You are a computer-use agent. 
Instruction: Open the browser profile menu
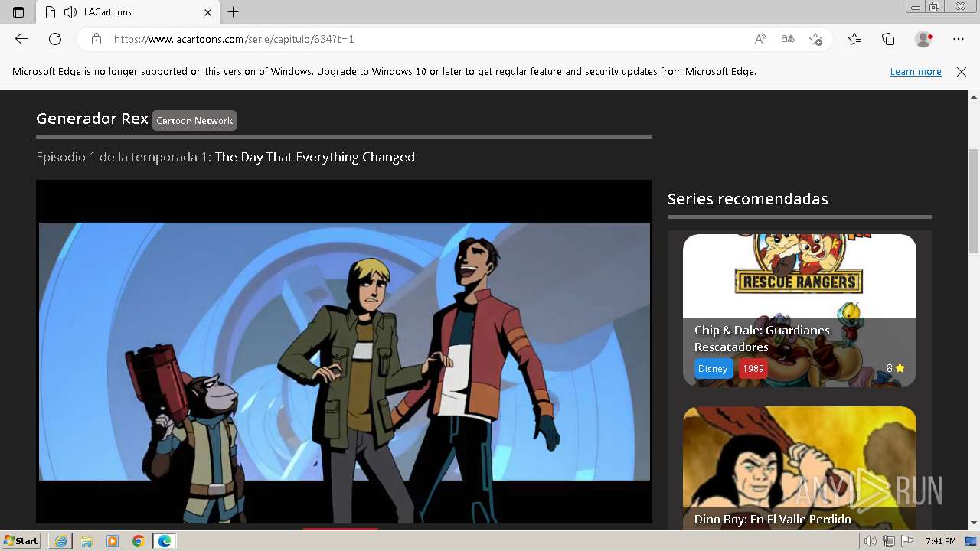[x=924, y=39]
